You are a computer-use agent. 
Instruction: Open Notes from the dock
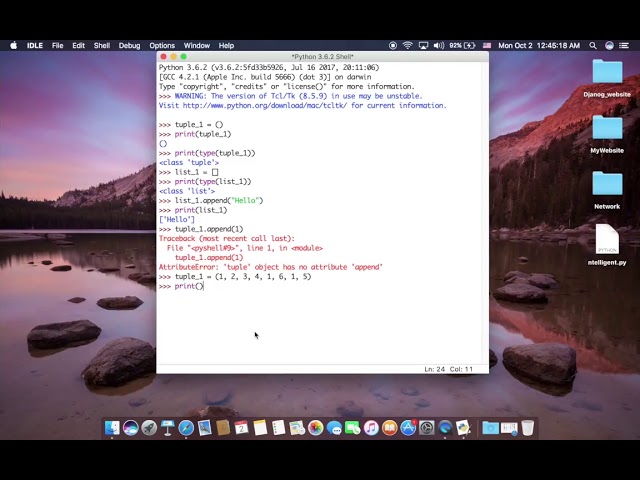260,428
